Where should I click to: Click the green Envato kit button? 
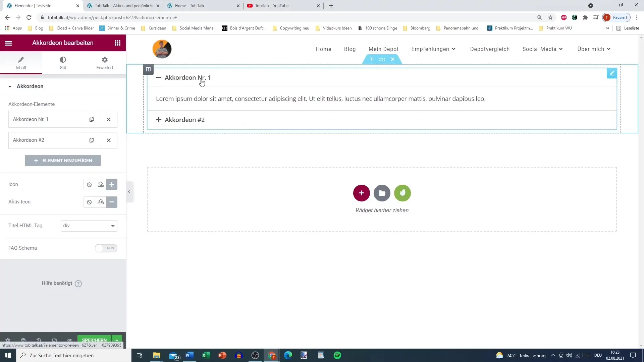402,193
